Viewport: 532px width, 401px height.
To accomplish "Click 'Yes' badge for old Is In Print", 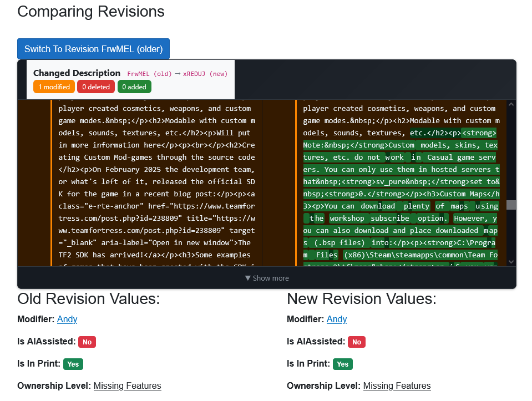I will (x=73, y=364).
